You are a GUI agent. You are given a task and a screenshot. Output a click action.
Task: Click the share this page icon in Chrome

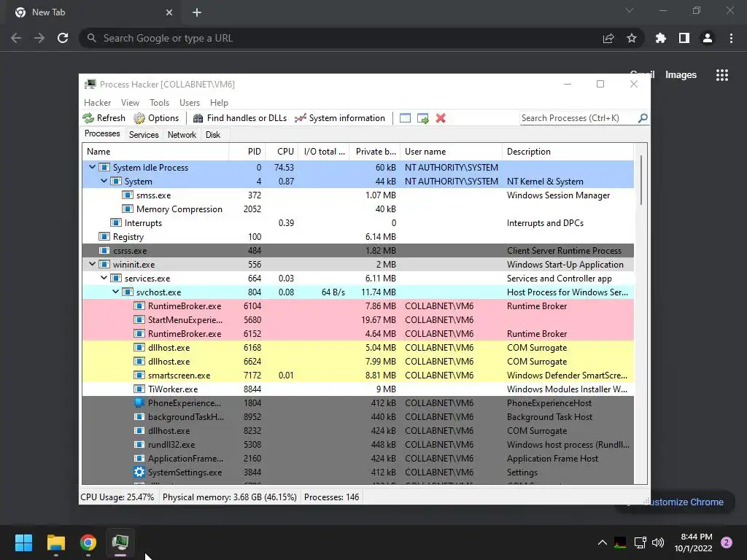(608, 38)
